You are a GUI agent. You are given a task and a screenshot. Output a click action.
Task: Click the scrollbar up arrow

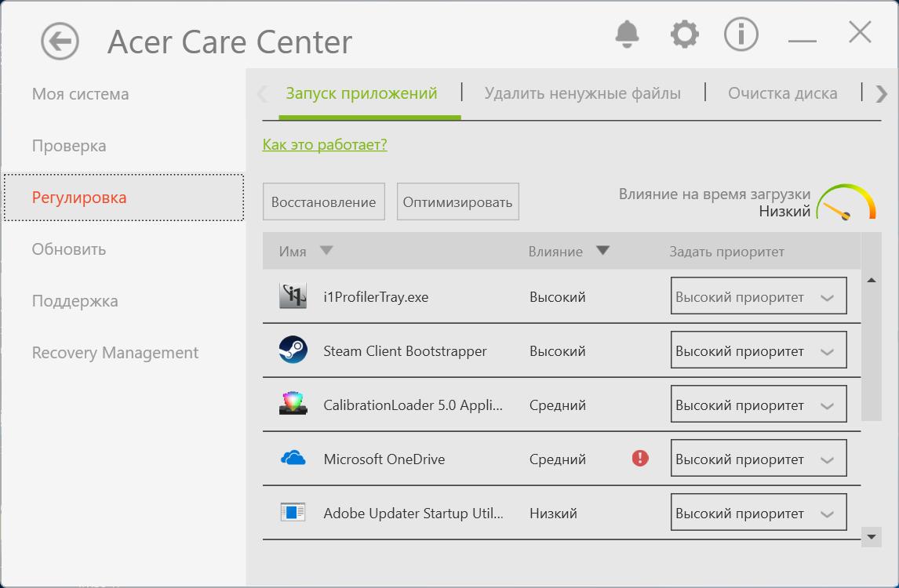pyautogui.click(x=871, y=280)
